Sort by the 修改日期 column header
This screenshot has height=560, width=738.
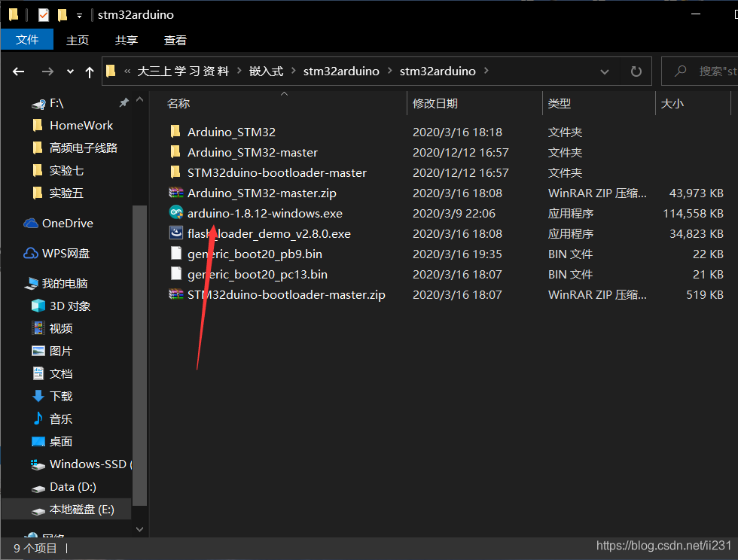click(x=435, y=104)
